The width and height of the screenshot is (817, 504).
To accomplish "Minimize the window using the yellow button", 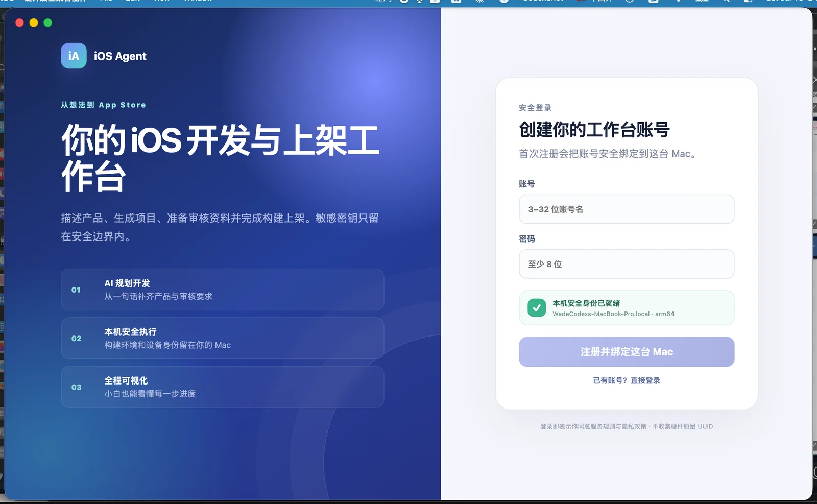I will pos(34,22).
